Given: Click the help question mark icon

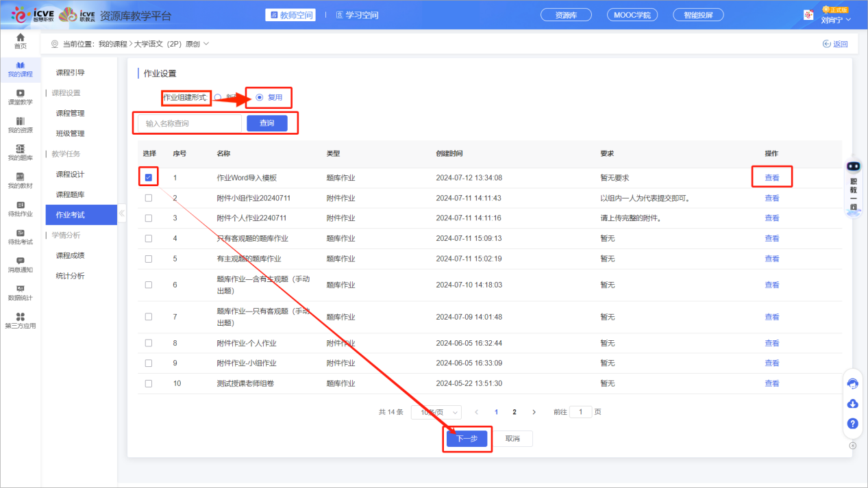Looking at the screenshot, I should [x=852, y=424].
